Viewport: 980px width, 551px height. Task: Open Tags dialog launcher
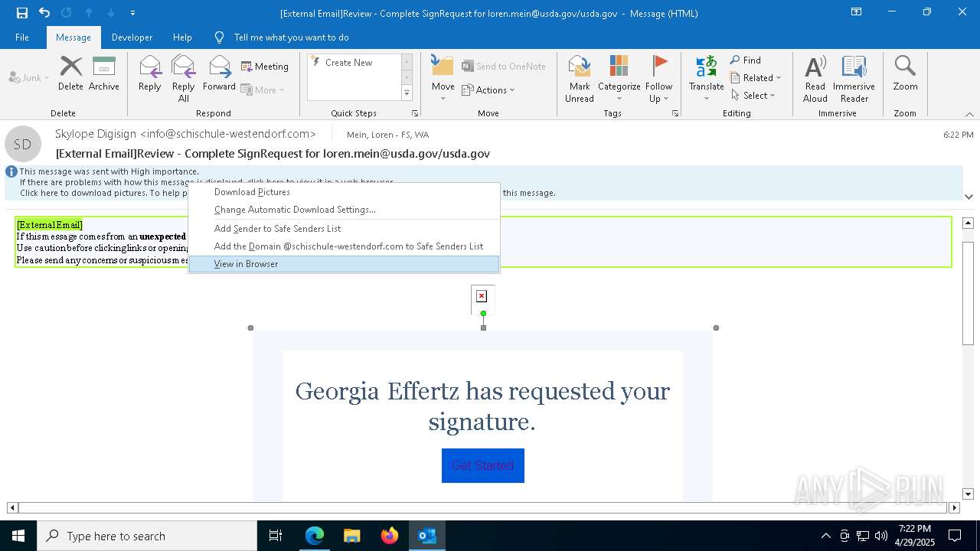[675, 113]
